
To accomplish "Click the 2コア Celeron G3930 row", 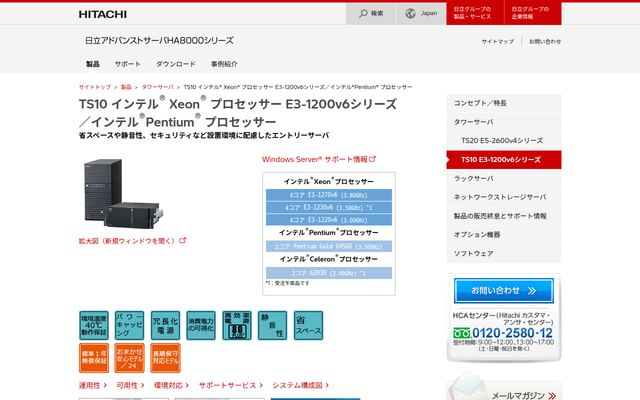I will (329, 273).
